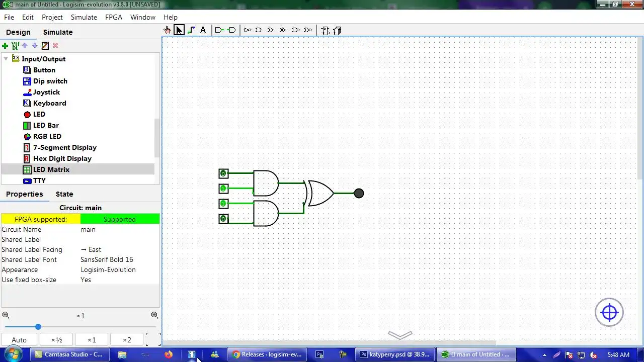This screenshot has width=644, height=362.
Task: Click the edit appearance pencil icon
Action: [45, 46]
